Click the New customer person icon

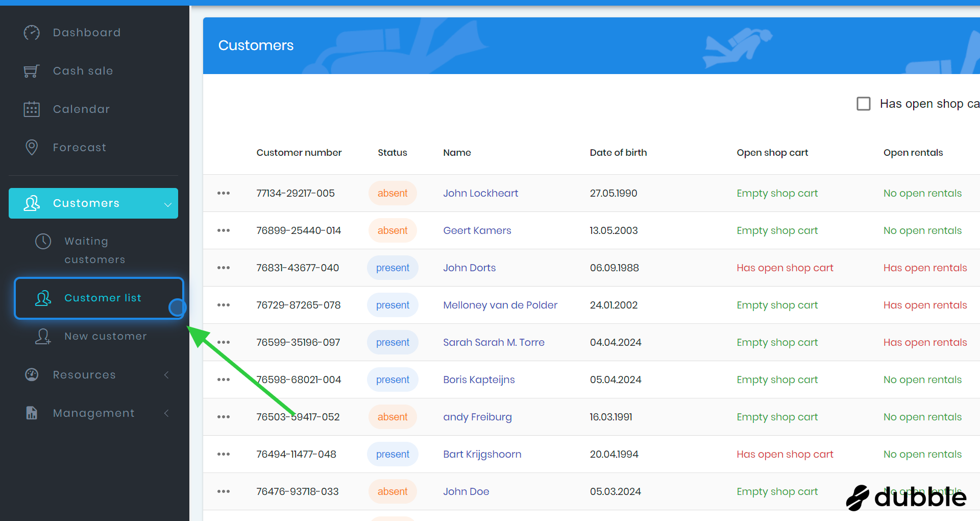pos(43,336)
